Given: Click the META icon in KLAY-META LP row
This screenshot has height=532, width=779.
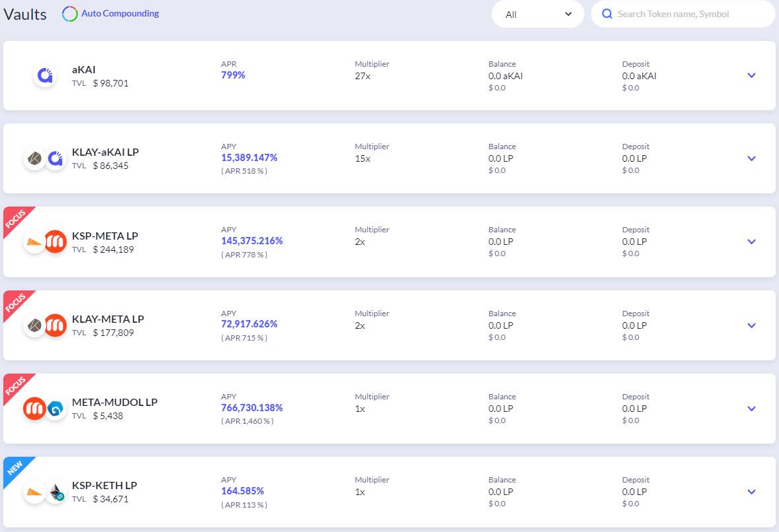Looking at the screenshot, I should click(55, 325).
